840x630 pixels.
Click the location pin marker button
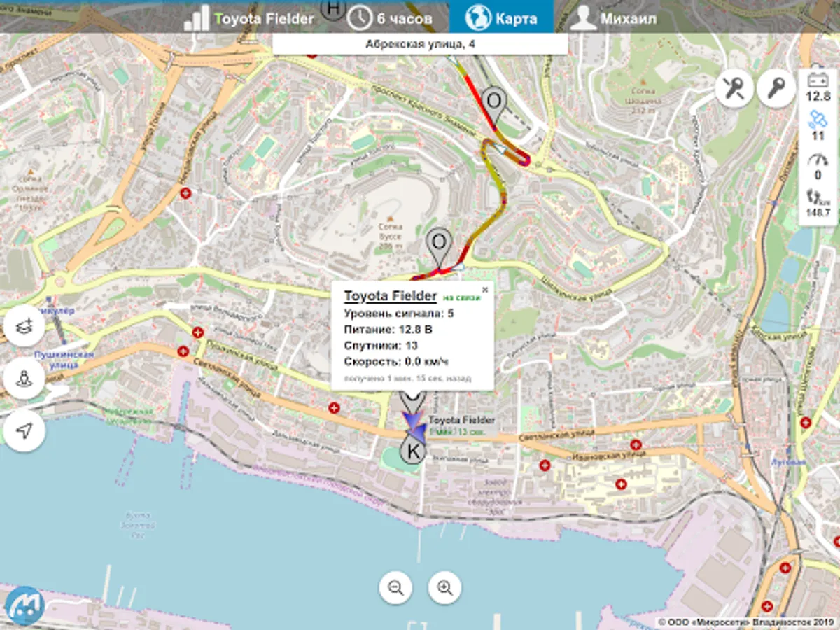[x=24, y=378]
